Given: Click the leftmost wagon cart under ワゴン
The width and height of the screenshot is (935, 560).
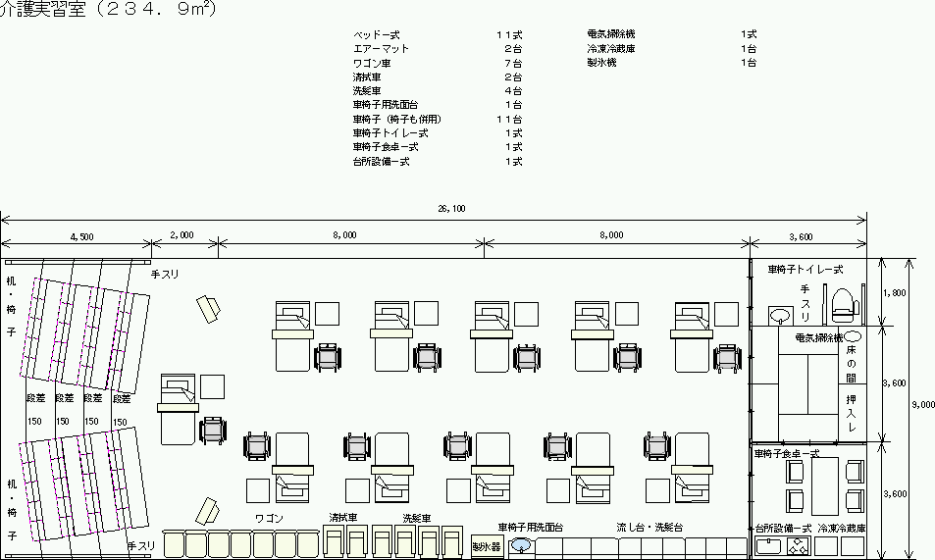Looking at the screenshot, I should [x=174, y=545].
